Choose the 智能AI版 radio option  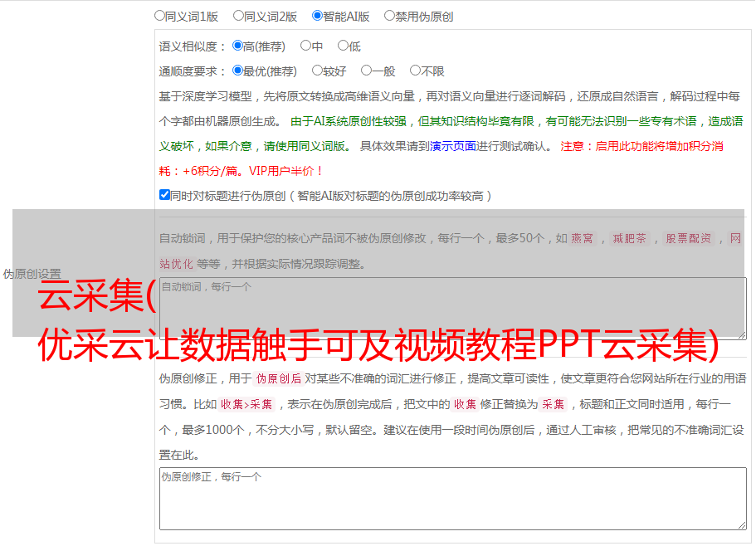click(x=317, y=16)
